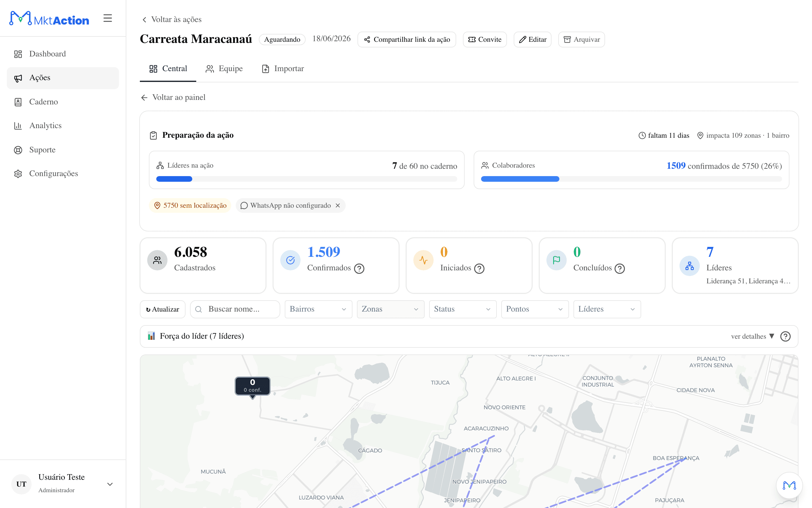This screenshot has width=812, height=508.
Task: Click the Cadastrados people icon
Action: (x=157, y=260)
